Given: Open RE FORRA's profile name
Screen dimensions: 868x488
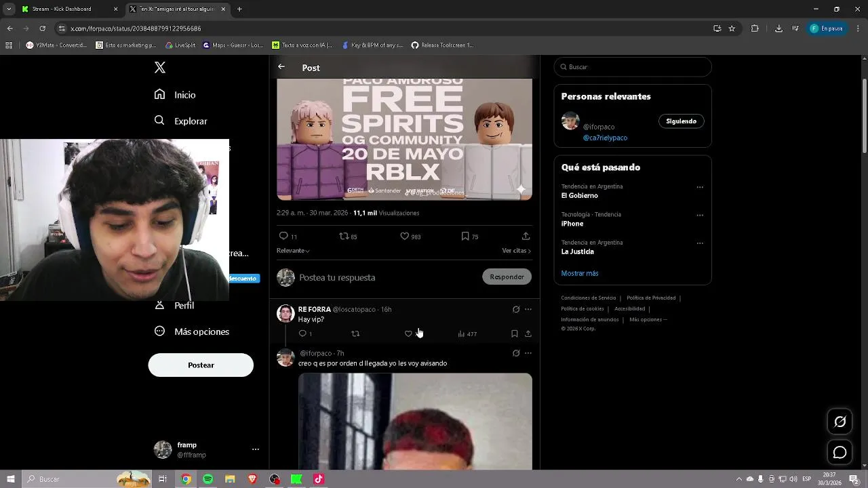Looking at the screenshot, I should (314, 309).
